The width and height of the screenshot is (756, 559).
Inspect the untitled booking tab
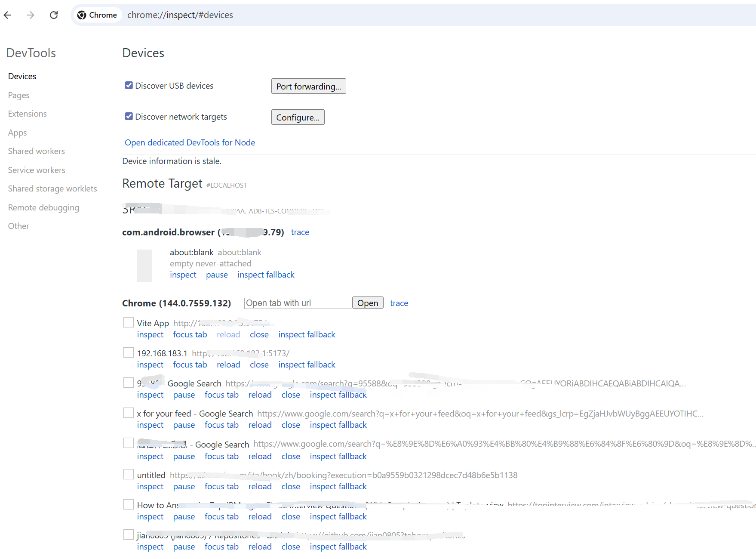click(x=150, y=486)
